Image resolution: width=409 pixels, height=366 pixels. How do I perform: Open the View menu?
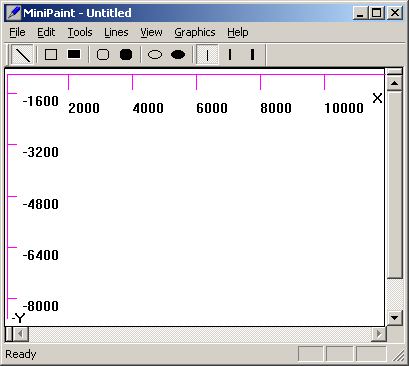click(151, 32)
